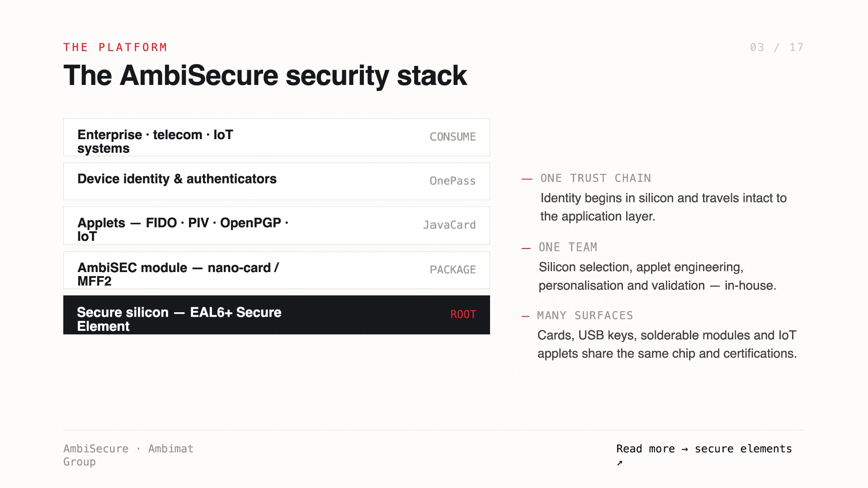Click the 'ONE TEAM' heading
Screen dimensions: 868x488
click(568, 247)
